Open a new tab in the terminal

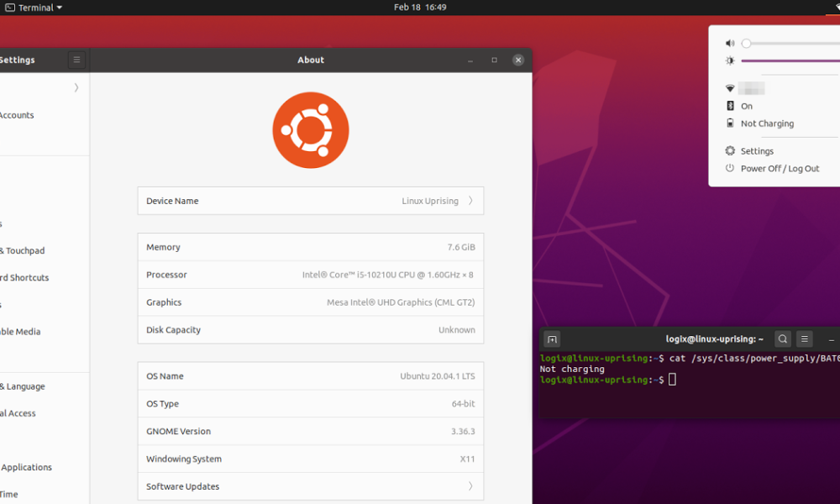[x=552, y=339]
